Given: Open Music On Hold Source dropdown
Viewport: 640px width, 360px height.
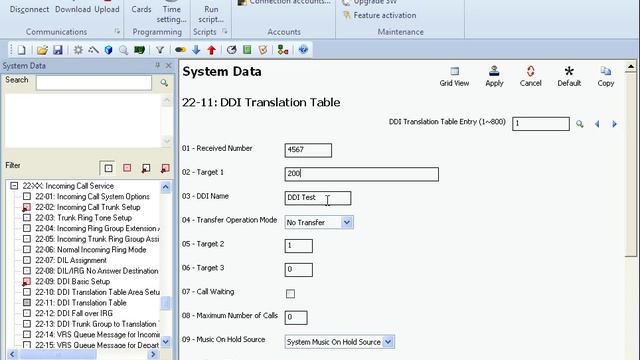Looking at the screenshot, I should click(x=388, y=342).
